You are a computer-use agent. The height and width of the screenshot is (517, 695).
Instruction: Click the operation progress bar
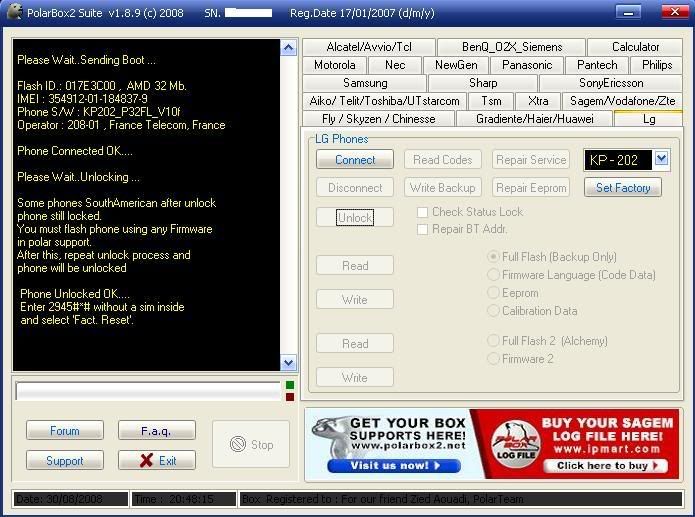(x=148, y=391)
